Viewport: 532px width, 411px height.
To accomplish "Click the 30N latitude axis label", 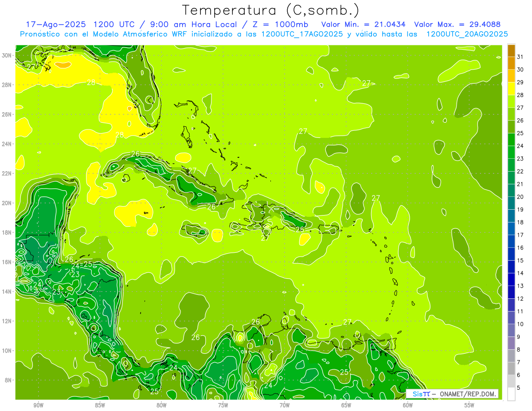I will 7,55.
